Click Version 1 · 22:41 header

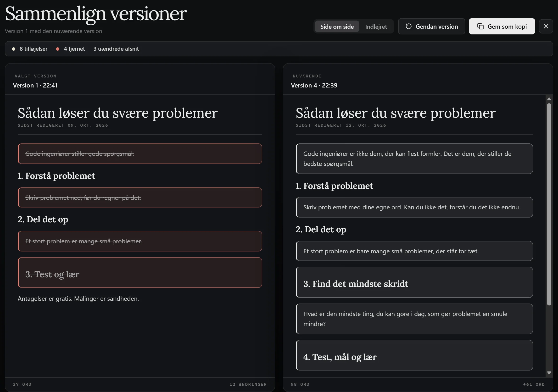click(x=35, y=85)
